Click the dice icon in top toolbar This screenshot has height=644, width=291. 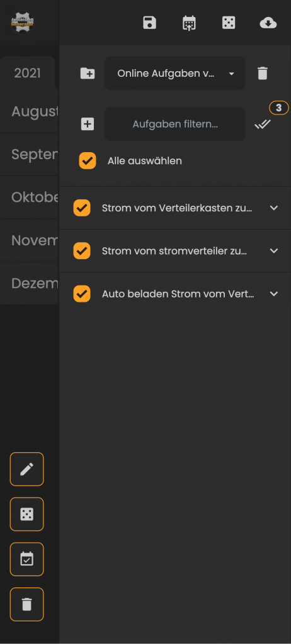pyautogui.click(x=229, y=23)
